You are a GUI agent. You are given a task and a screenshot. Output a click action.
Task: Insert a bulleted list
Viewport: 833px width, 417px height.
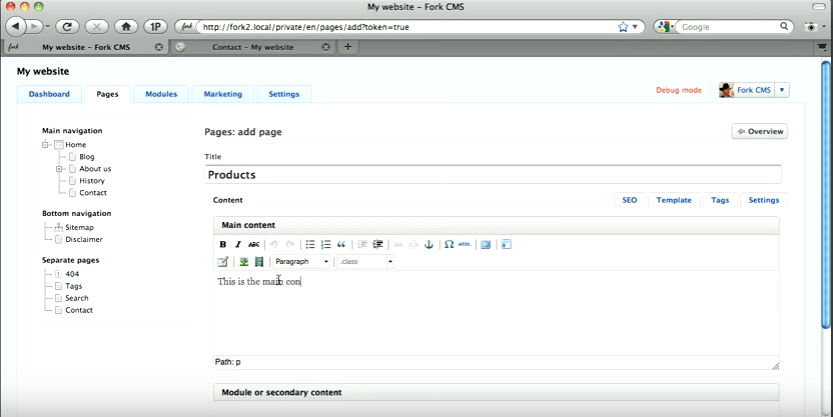click(x=310, y=245)
